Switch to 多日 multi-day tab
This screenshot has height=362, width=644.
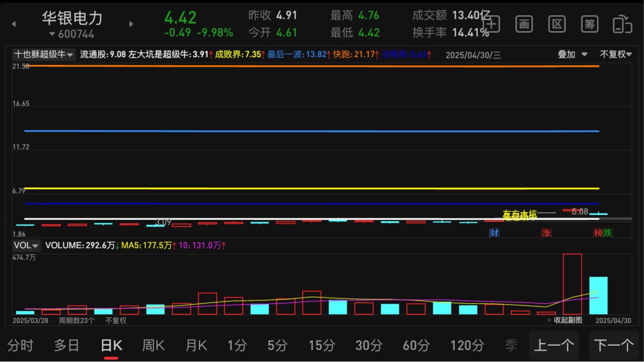(66, 346)
